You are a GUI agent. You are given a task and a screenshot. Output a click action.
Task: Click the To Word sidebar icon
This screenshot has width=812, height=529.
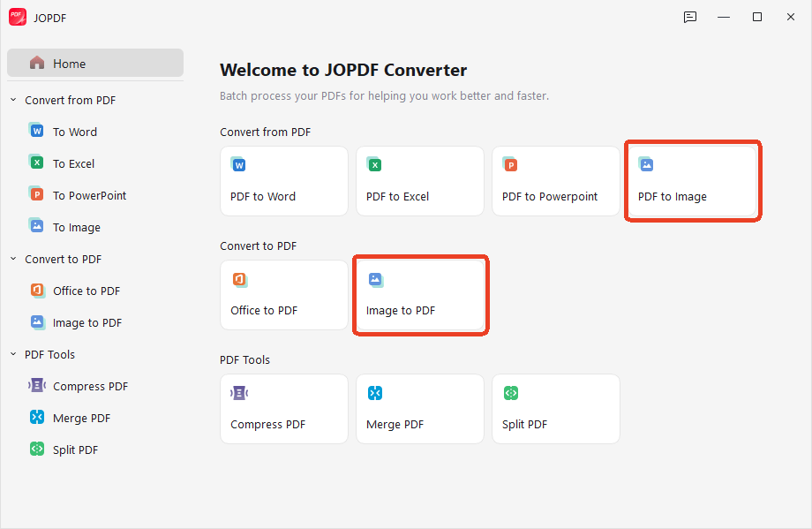click(36, 131)
